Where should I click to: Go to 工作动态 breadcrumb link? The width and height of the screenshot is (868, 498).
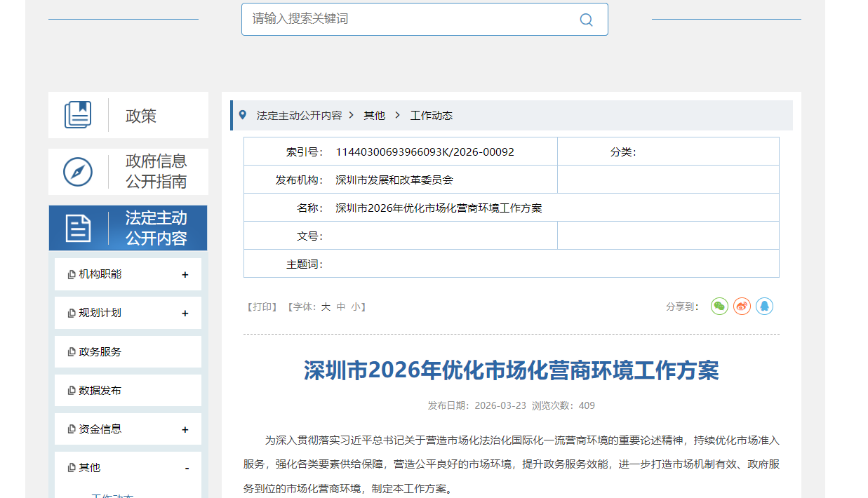point(431,116)
